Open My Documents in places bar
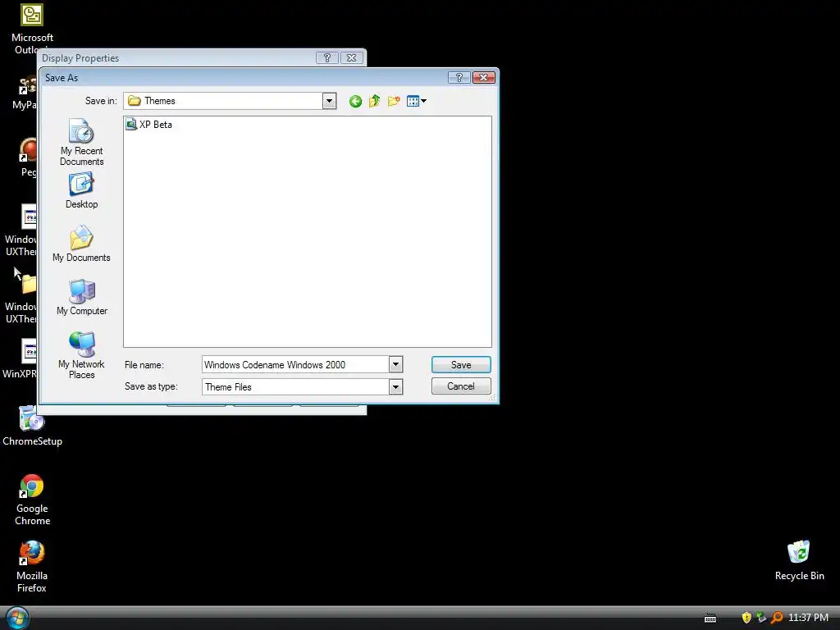The width and height of the screenshot is (840, 630). coord(81,244)
